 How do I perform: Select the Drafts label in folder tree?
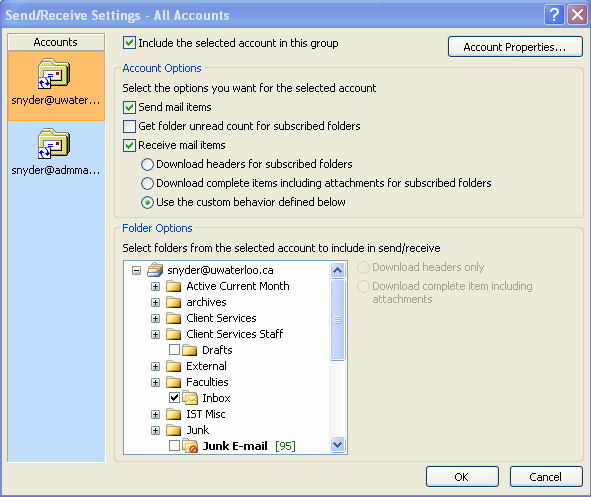pyautogui.click(x=217, y=350)
